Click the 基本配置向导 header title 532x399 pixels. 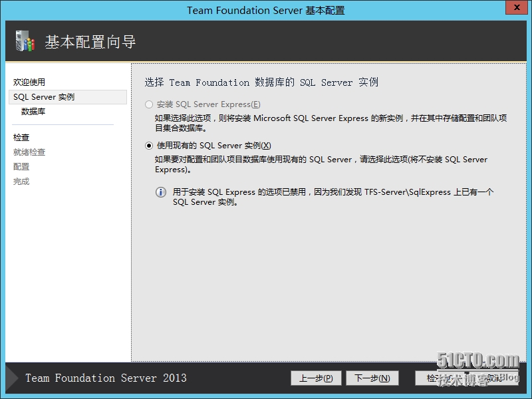pos(90,42)
